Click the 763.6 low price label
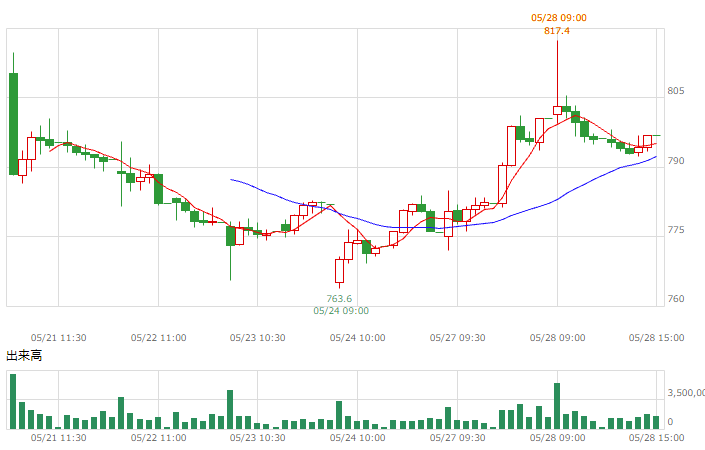The height and width of the screenshot is (450, 705). [339, 299]
